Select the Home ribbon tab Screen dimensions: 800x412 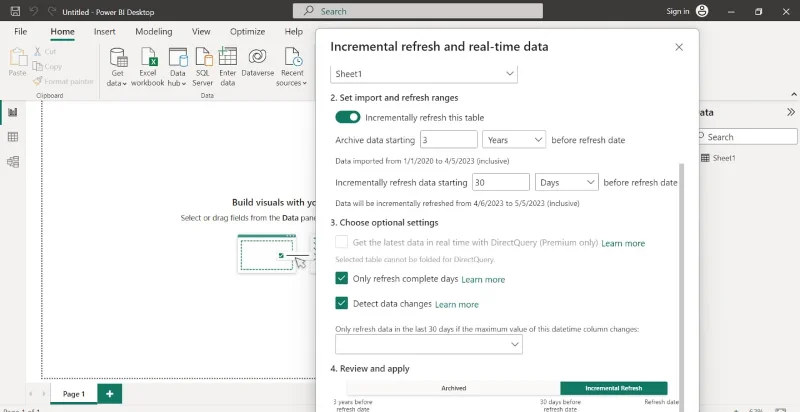62,32
